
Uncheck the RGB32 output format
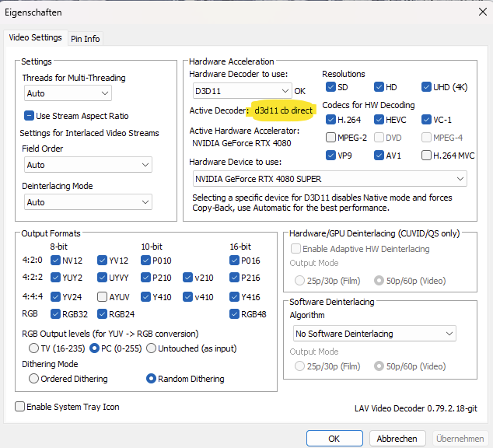55,313
